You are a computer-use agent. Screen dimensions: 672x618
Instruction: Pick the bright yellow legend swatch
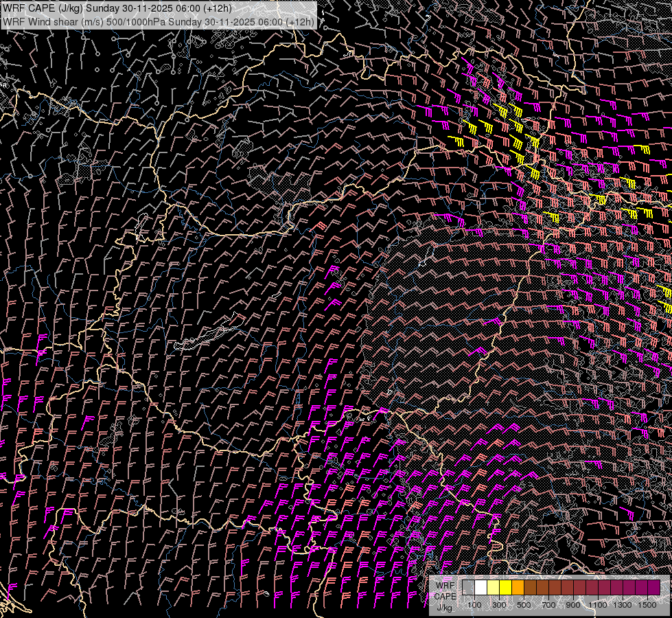[x=505, y=588]
